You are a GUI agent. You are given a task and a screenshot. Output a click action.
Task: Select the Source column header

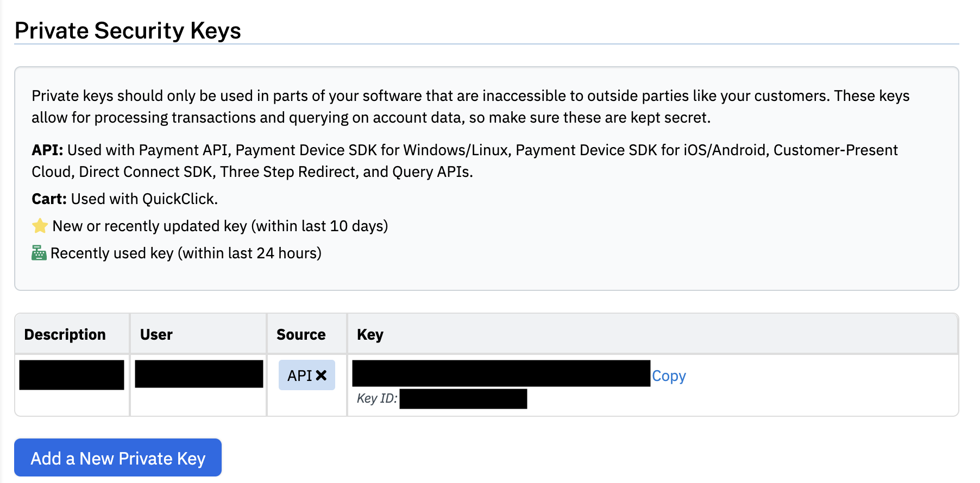[301, 334]
